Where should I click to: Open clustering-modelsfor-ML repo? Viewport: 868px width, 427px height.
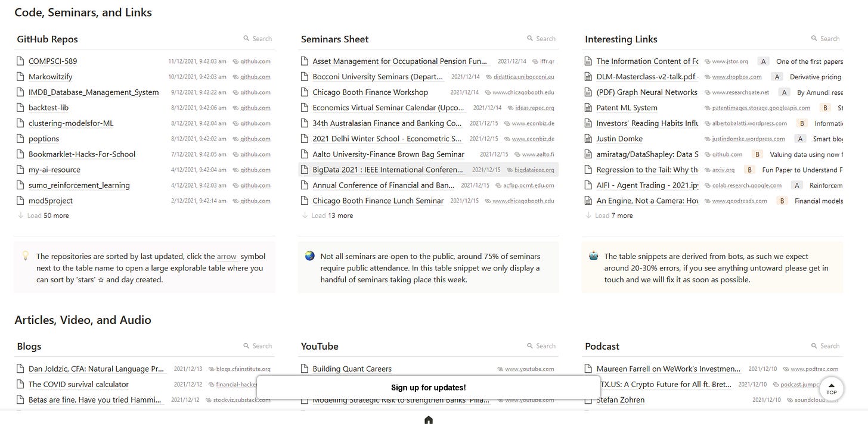pyautogui.click(x=71, y=123)
